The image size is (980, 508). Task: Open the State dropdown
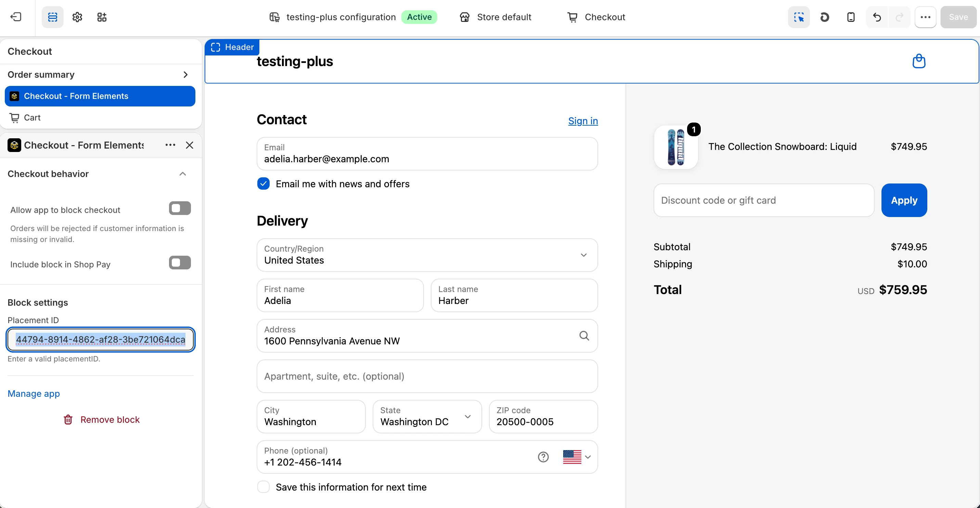tap(427, 416)
